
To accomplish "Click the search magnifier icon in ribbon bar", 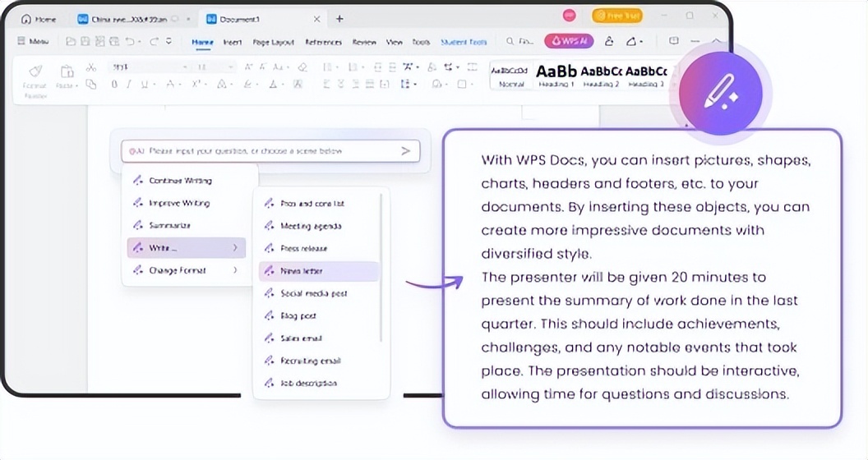I will (x=510, y=41).
